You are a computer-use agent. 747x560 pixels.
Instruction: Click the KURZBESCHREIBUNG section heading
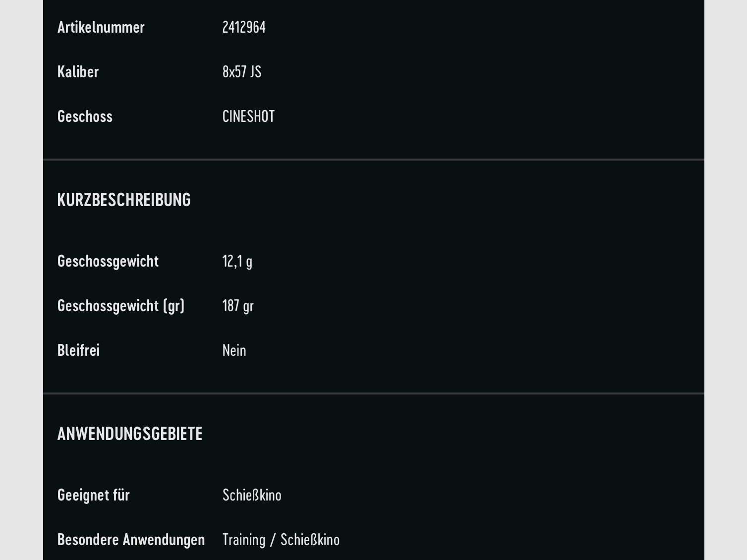124,200
